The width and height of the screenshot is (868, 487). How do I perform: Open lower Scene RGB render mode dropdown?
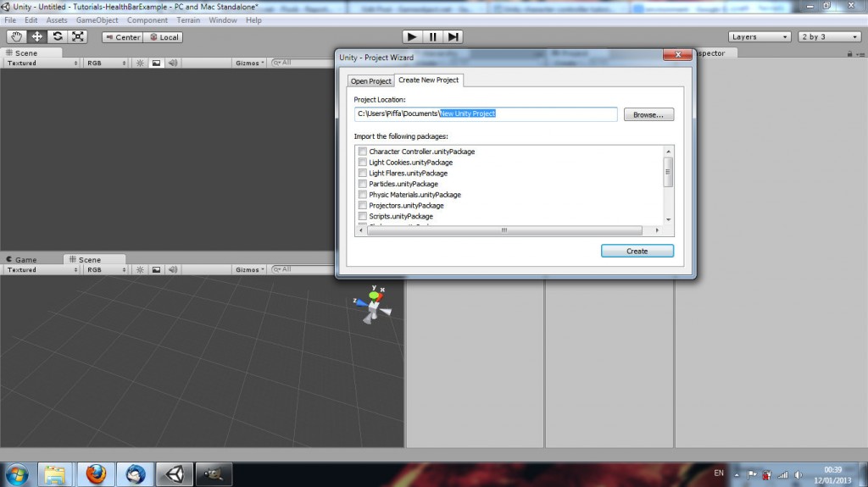coord(106,269)
